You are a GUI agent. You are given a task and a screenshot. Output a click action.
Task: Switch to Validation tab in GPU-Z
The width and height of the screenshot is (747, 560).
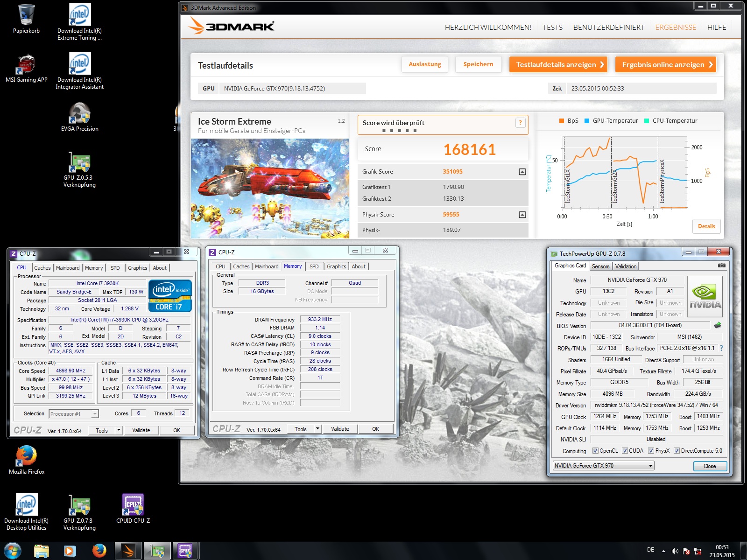click(x=626, y=266)
